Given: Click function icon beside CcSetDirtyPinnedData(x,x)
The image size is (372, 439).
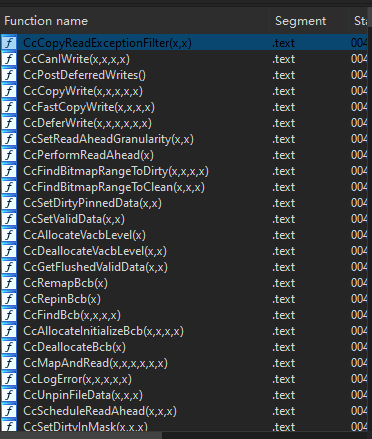Looking at the screenshot, I should pos(9,203).
